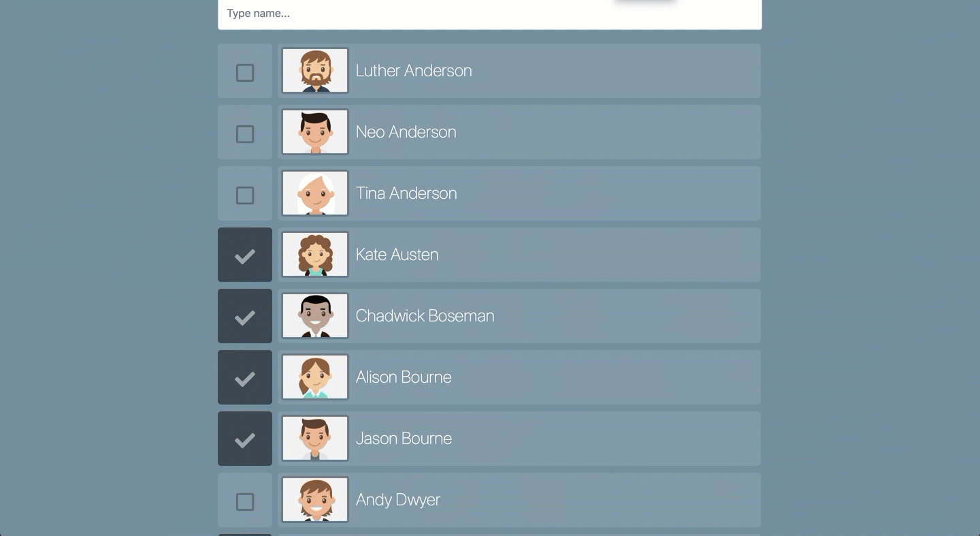Uncheck the Kate Austen checkbox
The height and width of the screenshot is (536, 980).
click(245, 255)
